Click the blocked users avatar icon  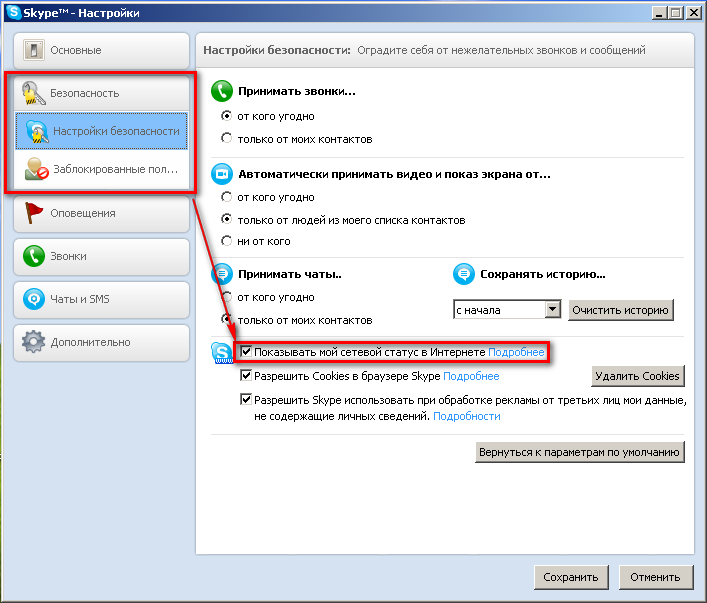click(x=37, y=169)
